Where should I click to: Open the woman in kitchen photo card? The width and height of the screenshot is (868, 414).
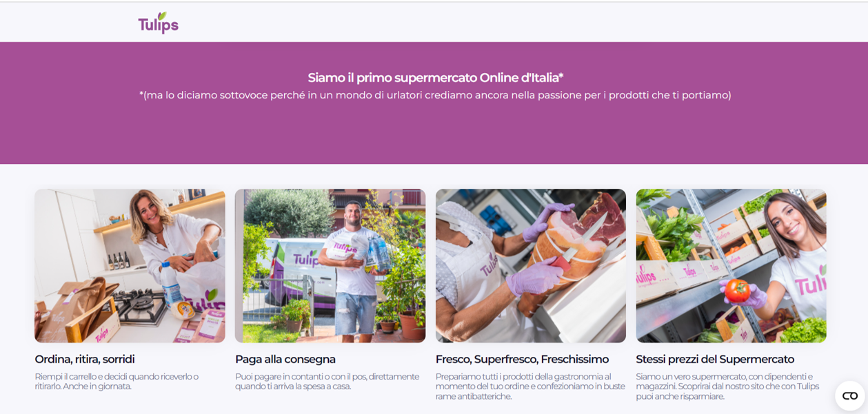pyautogui.click(x=130, y=266)
